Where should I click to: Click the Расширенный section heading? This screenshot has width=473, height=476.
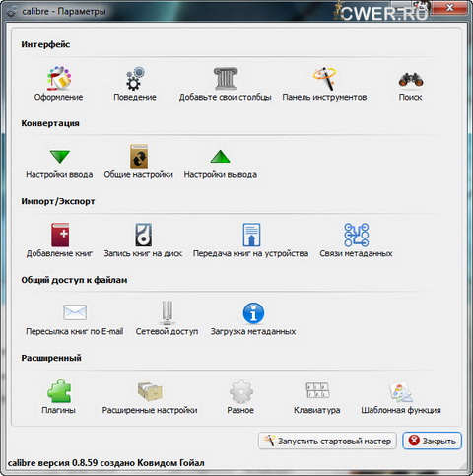51,358
